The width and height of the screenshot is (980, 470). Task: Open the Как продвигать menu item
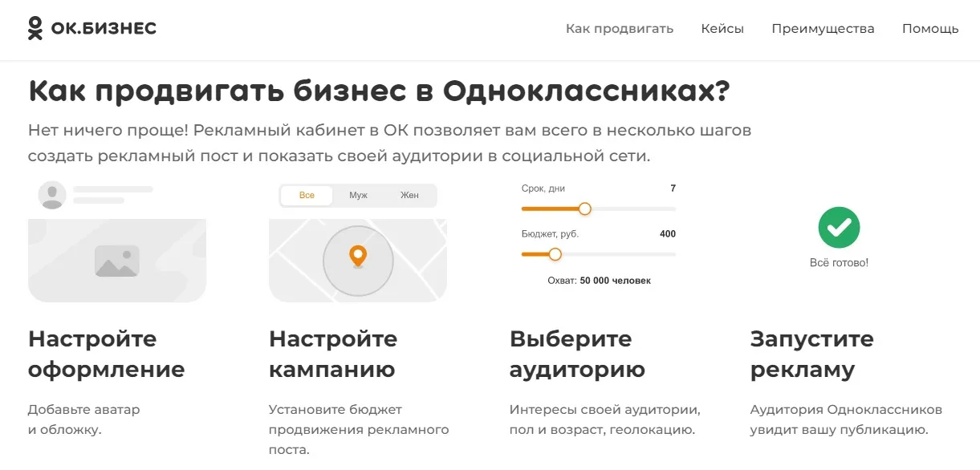[x=619, y=29]
